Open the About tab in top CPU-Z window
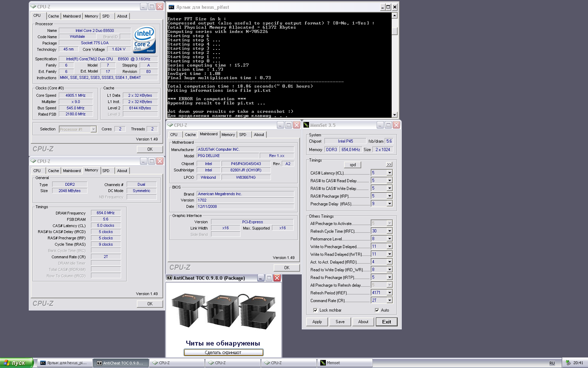This screenshot has height=368, width=588. tap(122, 16)
